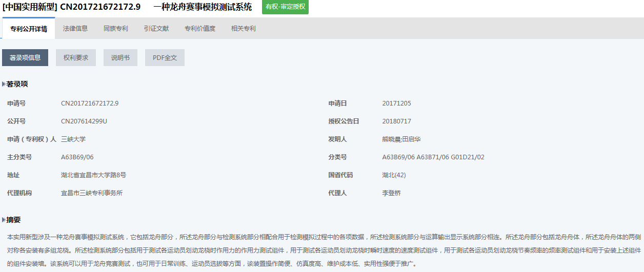Viewport: 644px width, 272px height.
Task: Click the 著录项信息 button
Action: click(x=25, y=58)
